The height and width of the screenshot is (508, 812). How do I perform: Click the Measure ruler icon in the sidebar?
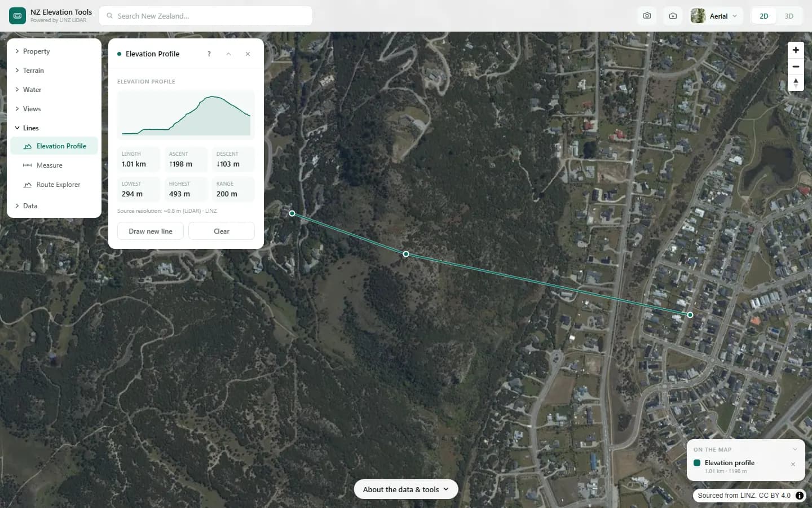(x=27, y=165)
